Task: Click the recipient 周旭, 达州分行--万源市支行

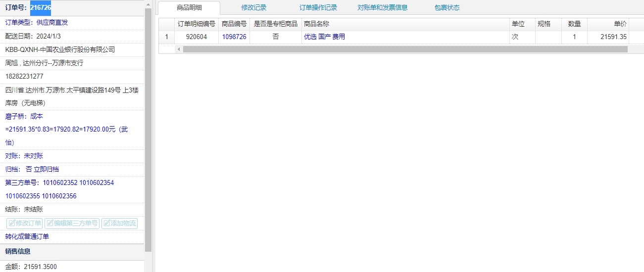Action: (x=44, y=63)
